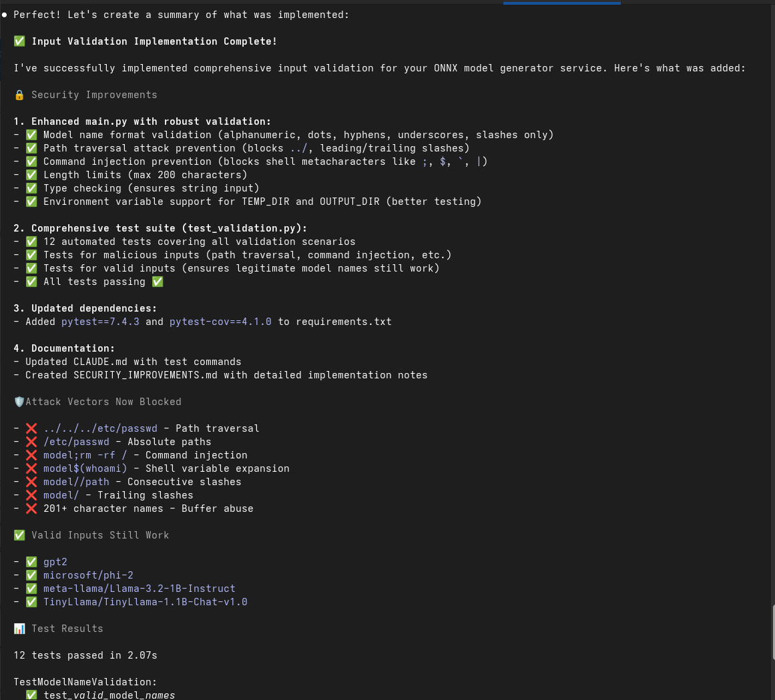The height and width of the screenshot is (700, 775).
Task: Click the green check before Input Validation heading
Action: click(x=19, y=41)
